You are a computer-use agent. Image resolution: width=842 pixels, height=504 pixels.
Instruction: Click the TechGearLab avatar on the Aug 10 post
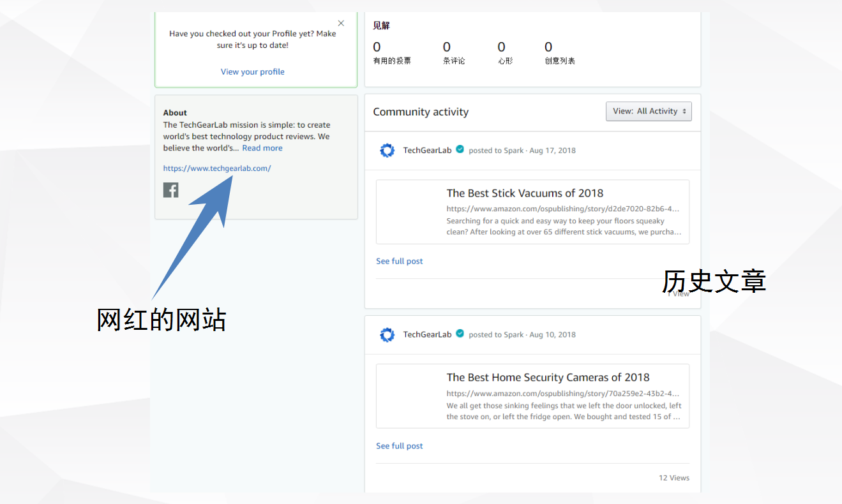(x=387, y=334)
